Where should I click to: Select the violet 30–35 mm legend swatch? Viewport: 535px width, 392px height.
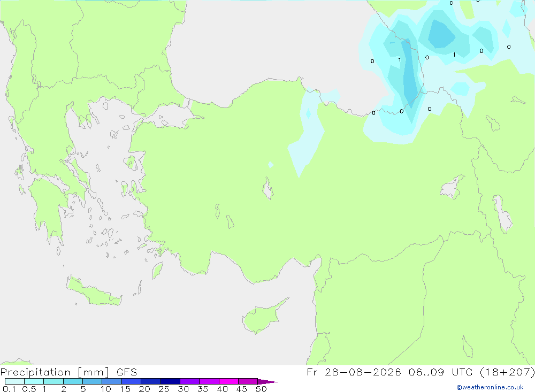tap(190, 381)
